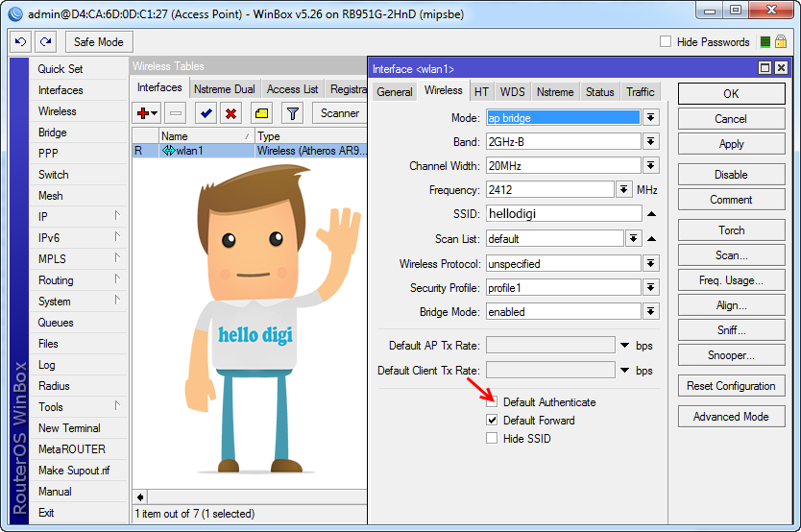The image size is (801, 532).
Task: Click the yellow Comment note icon
Action: pos(261,113)
